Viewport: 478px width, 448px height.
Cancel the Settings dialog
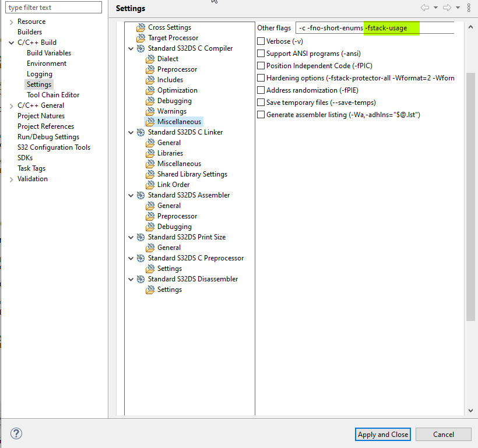[443, 434]
